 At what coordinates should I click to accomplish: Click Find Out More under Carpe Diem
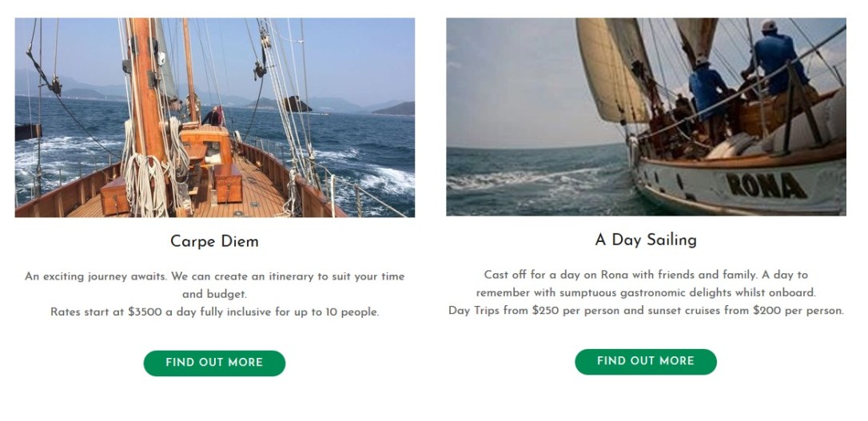click(214, 363)
